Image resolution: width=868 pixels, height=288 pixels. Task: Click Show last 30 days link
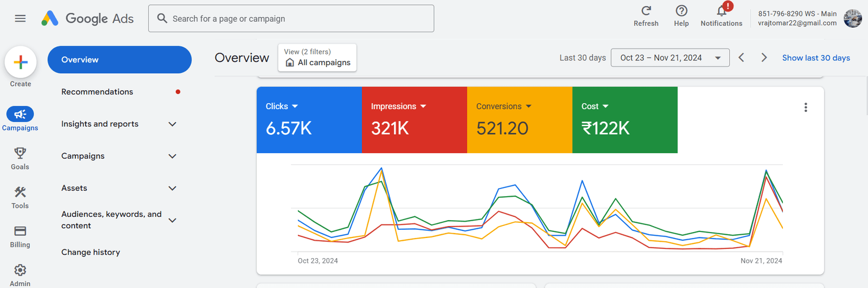[815, 58]
